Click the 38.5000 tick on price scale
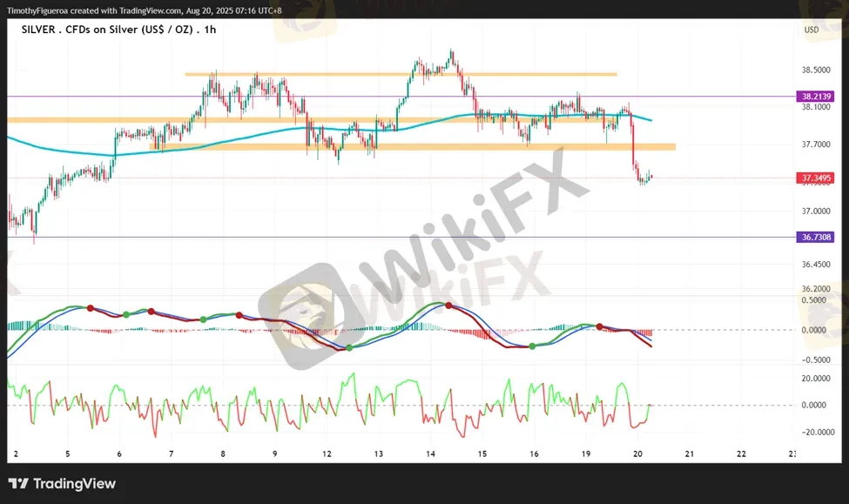Screen dimensions: 849x504 point(816,70)
